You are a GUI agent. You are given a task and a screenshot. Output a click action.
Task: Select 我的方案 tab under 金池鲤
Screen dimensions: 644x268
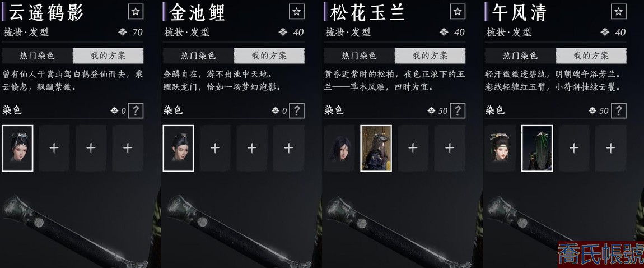[x=269, y=56]
